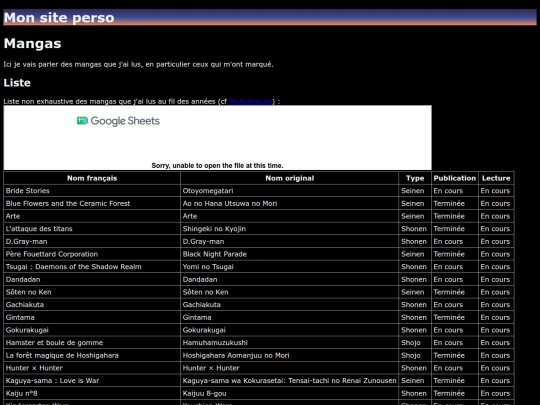This screenshot has height=405, width=540.
Task: Click 'Gachiakuta' in Nom original column
Action: click(289, 305)
